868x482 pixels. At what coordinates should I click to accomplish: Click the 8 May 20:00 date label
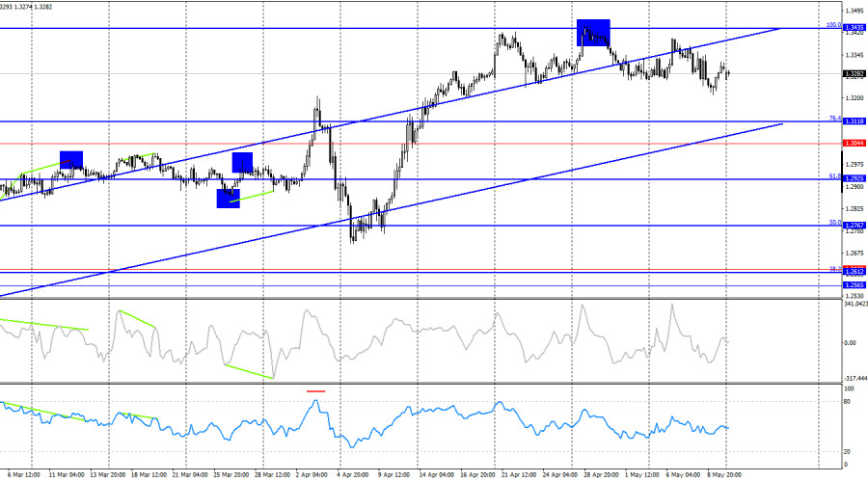724,475
